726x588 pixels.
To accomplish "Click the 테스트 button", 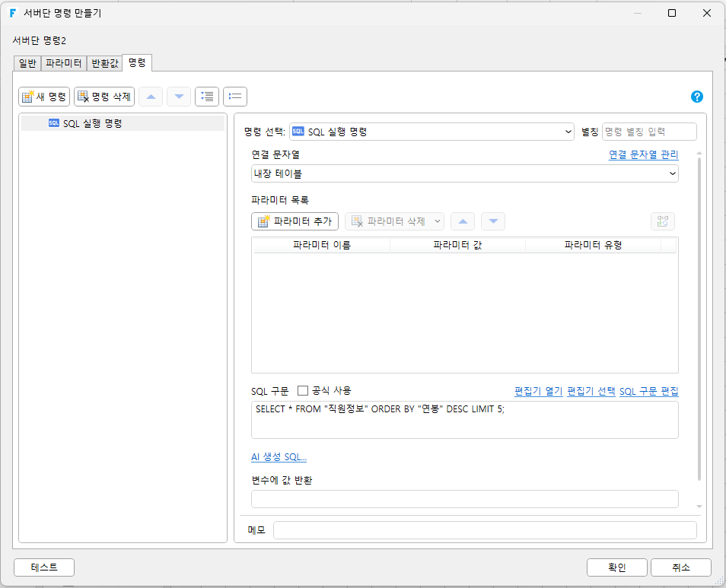I will click(44, 567).
